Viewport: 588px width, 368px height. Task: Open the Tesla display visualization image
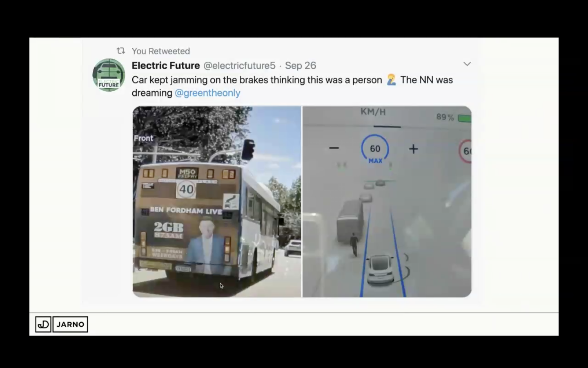click(387, 202)
